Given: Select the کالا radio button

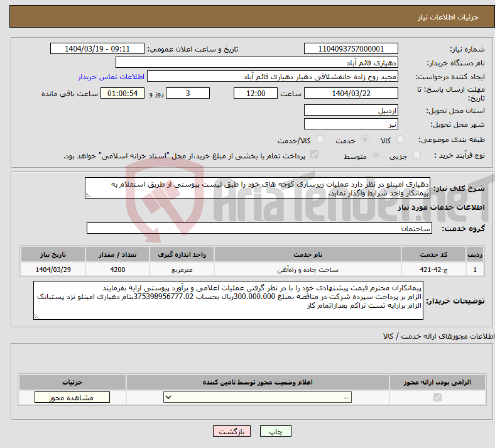Looking at the screenshot, I should tap(400, 139).
